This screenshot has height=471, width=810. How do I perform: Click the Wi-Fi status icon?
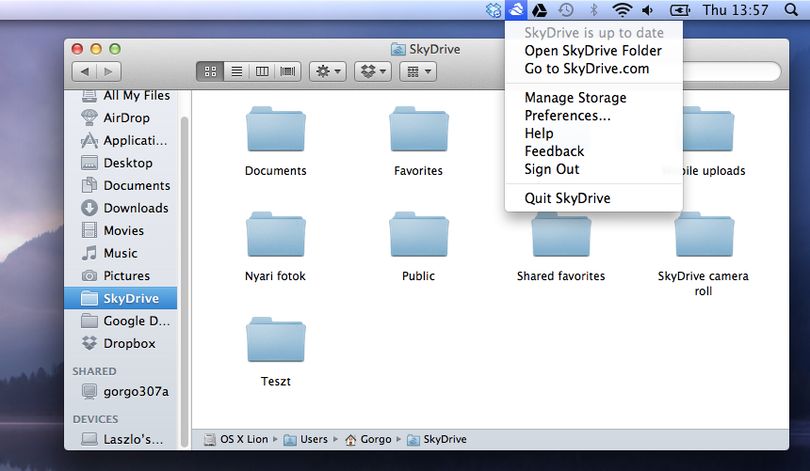click(622, 10)
